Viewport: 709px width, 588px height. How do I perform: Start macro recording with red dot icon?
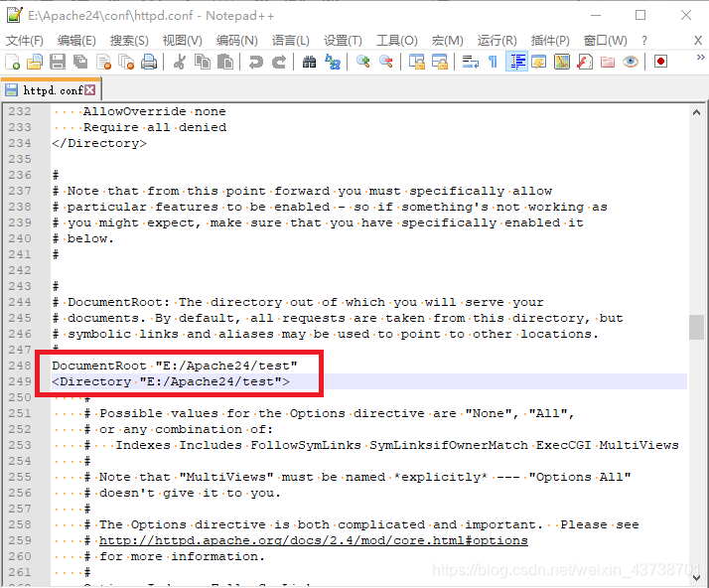660,62
